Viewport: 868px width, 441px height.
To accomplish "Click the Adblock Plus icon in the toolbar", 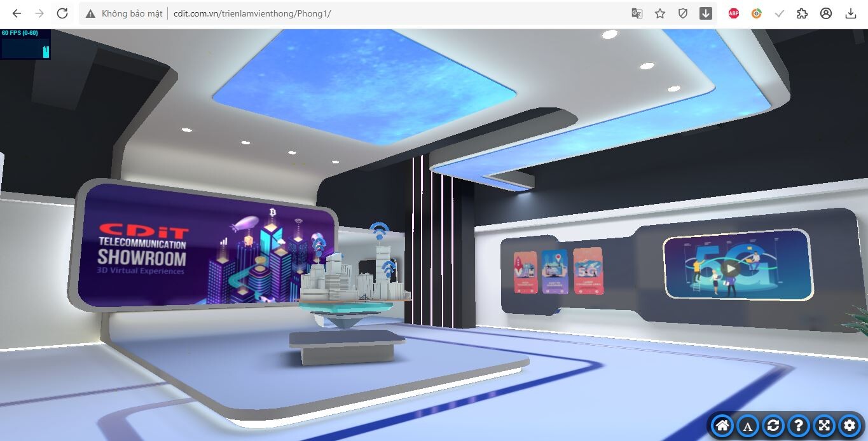I will click(x=733, y=12).
